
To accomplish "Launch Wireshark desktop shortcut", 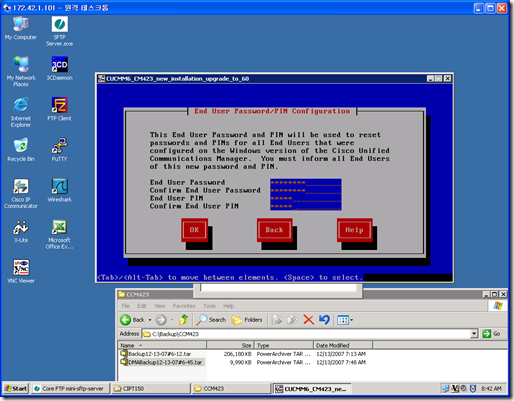I will [x=59, y=190].
